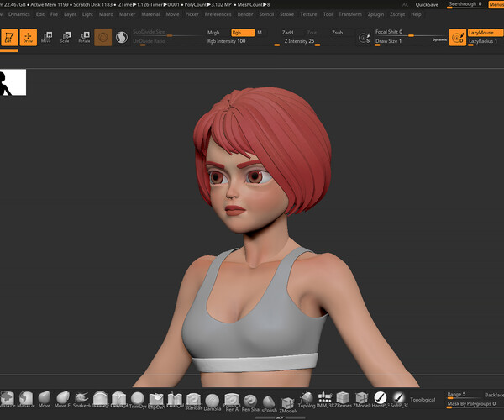Screen dimensions: 504x420
Task: Enable Zsub sculpt mode
Action: click(337, 33)
